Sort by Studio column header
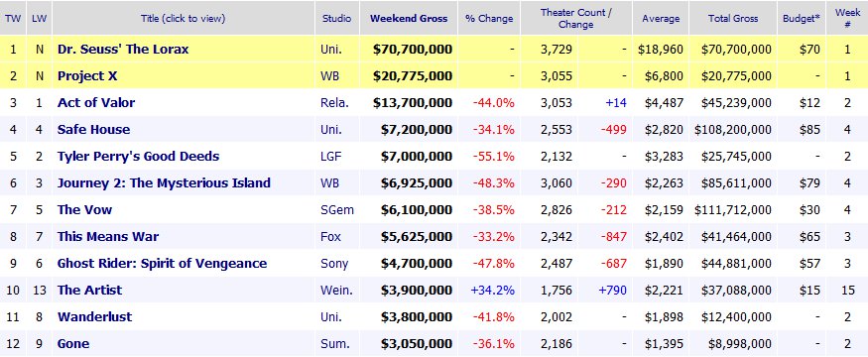868x357 pixels. tap(336, 18)
